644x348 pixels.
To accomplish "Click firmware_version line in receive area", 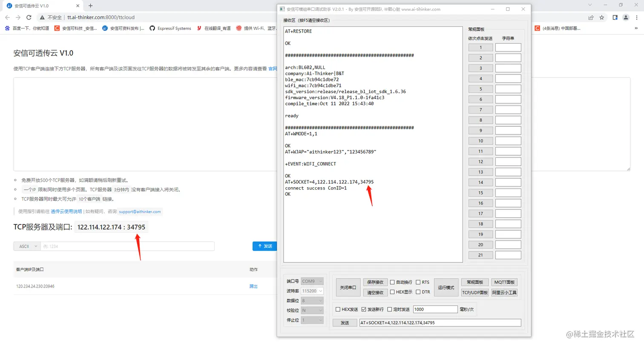I will point(334,98).
